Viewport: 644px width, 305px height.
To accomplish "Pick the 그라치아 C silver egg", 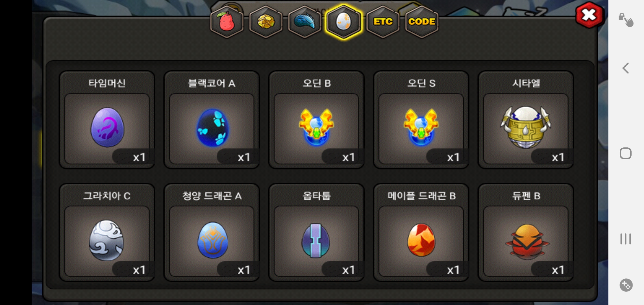I will click(107, 232).
